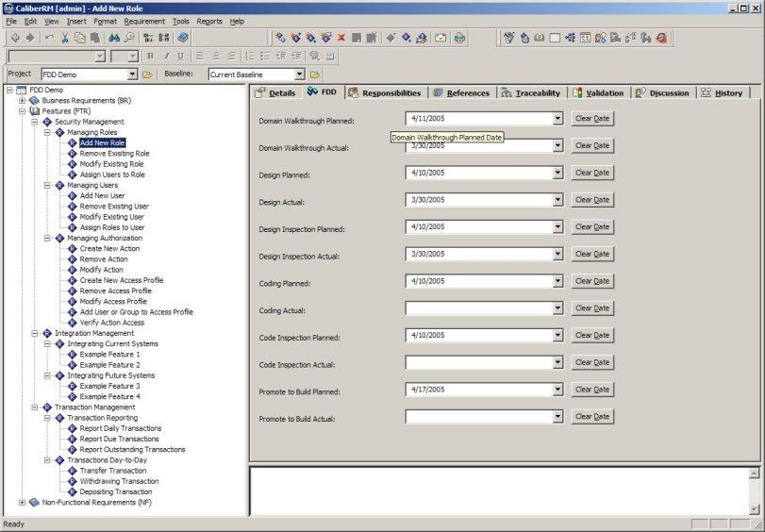Click the white grid table icon

[x=555, y=38]
